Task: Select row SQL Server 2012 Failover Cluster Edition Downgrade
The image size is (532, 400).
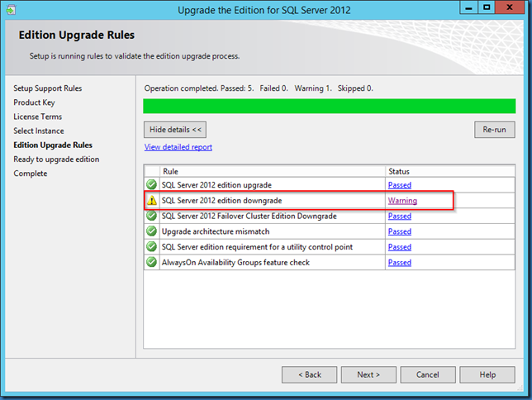Action: click(x=249, y=216)
